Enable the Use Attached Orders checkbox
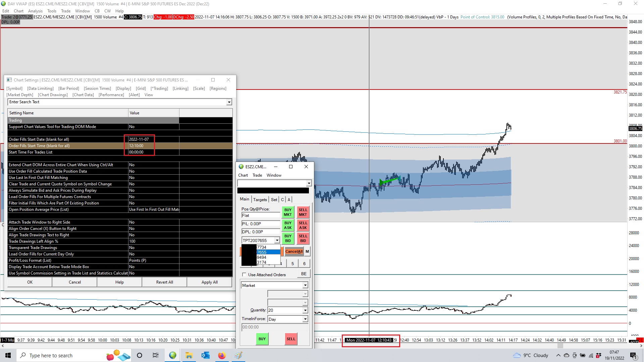Viewport: 644px width, 362px height. coord(244,275)
